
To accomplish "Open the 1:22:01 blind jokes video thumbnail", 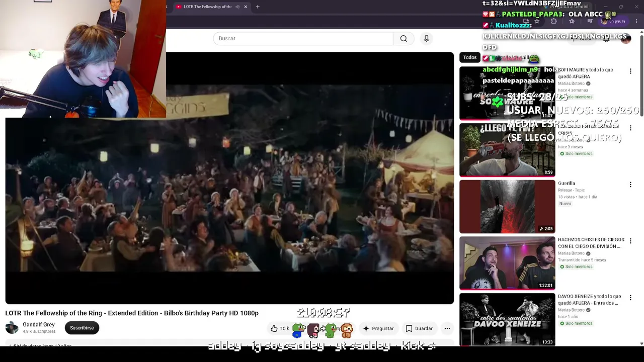I will (507, 263).
